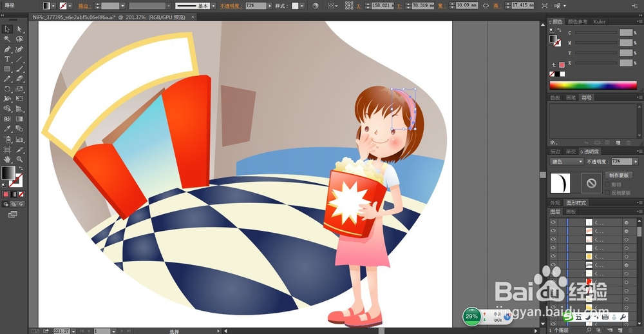644x334 pixels.
Task: Open the recolor artwork wheel icon
Action: pyautogui.click(x=316, y=6)
